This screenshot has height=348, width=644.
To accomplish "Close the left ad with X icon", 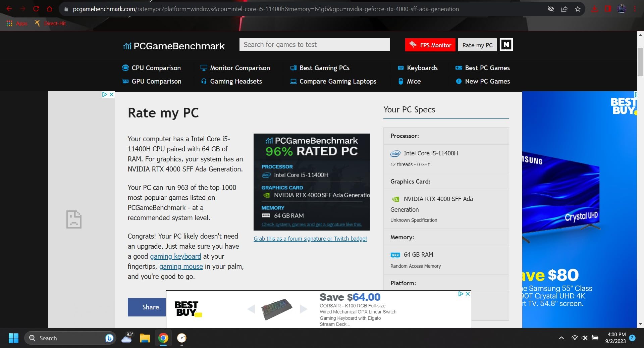I will click(x=112, y=95).
